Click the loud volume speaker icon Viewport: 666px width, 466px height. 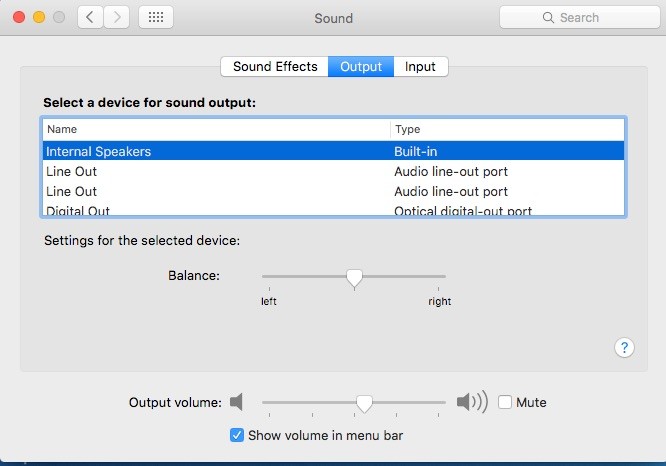pyautogui.click(x=472, y=402)
